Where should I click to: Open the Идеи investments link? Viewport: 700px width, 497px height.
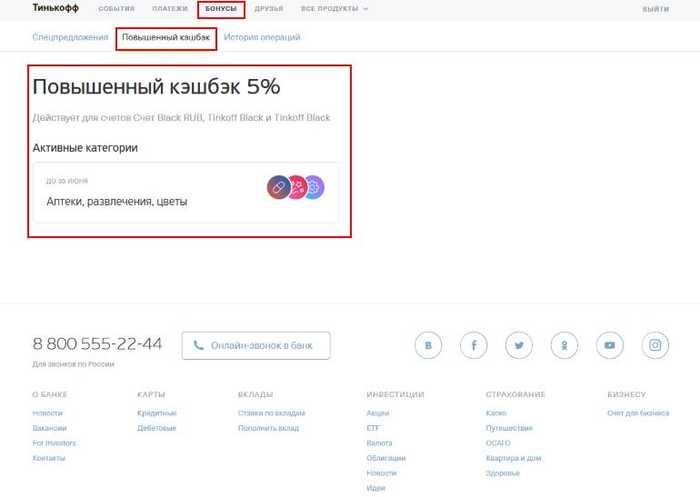(375, 488)
